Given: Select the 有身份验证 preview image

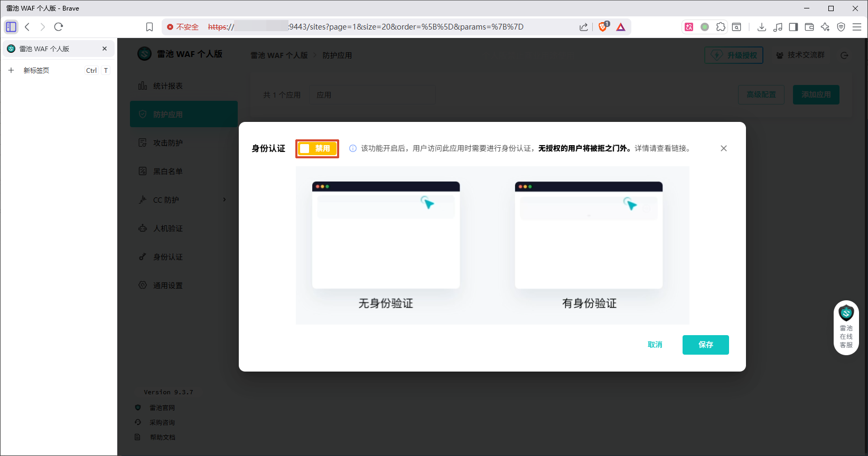Looking at the screenshot, I should tap(589, 235).
